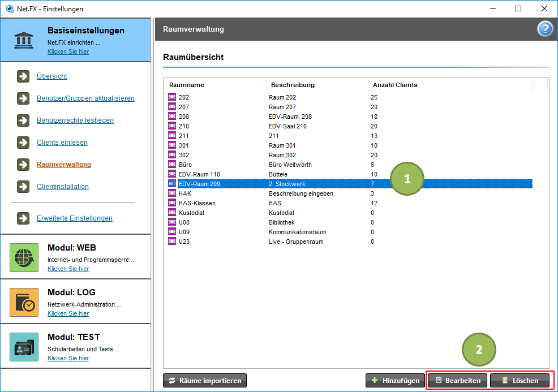Open the Erweiterte Einstellungen link
This screenshot has width=558, height=392.
(75, 218)
